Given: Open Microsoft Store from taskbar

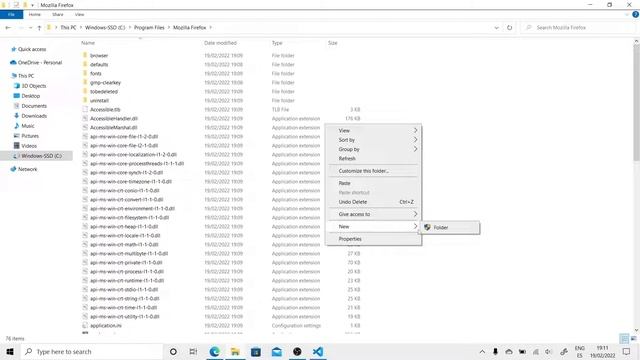Looking at the screenshot, I should click(x=256, y=351).
